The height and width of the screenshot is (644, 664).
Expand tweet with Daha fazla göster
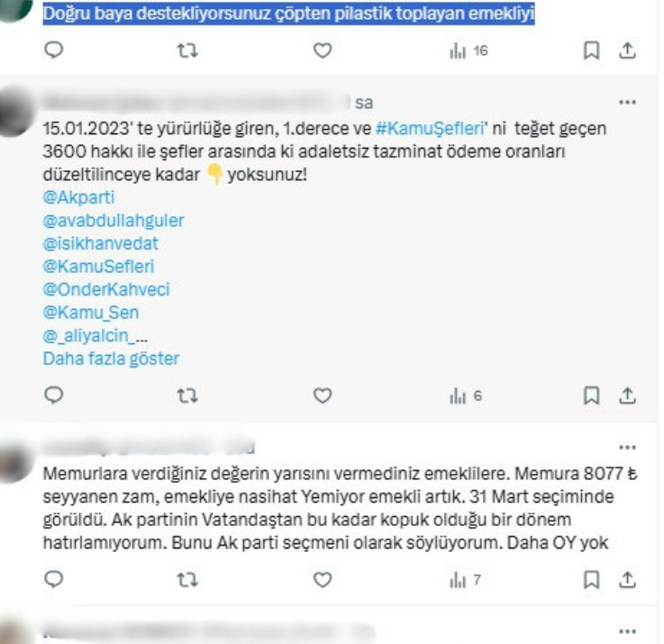click(x=111, y=358)
